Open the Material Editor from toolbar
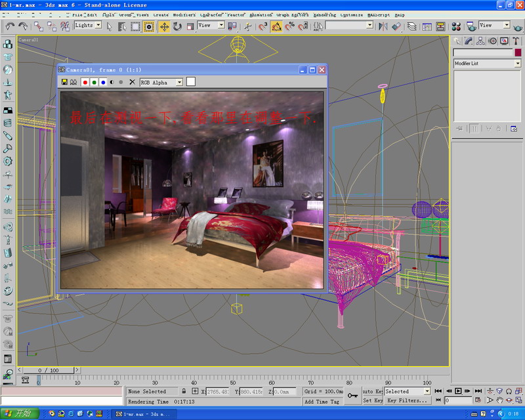525x420 pixels. (455, 26)
